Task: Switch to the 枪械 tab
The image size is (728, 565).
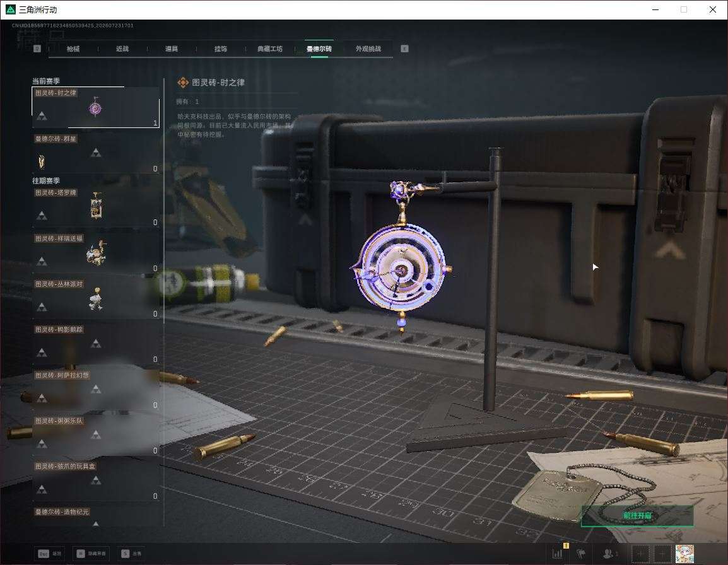Action: click(x=73, y=49)
